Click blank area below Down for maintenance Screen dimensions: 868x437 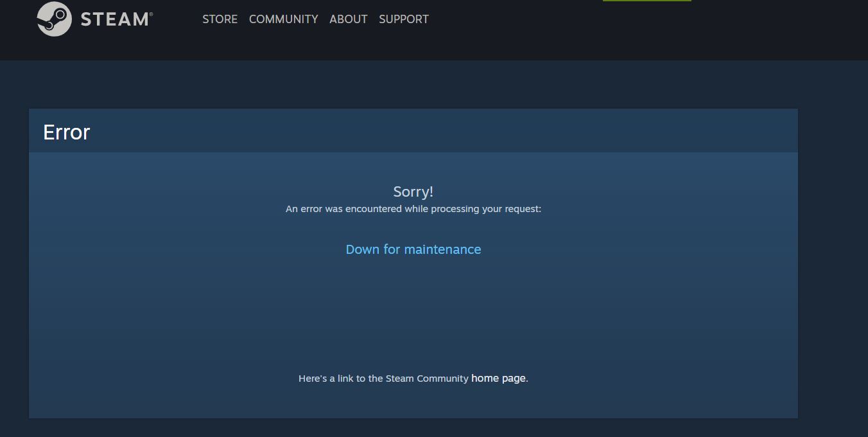click(x=413, y=308)
